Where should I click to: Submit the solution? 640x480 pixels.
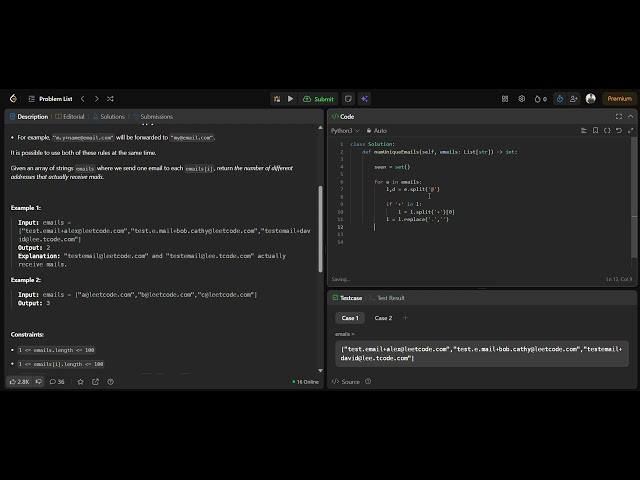click(x=318, y=99)
